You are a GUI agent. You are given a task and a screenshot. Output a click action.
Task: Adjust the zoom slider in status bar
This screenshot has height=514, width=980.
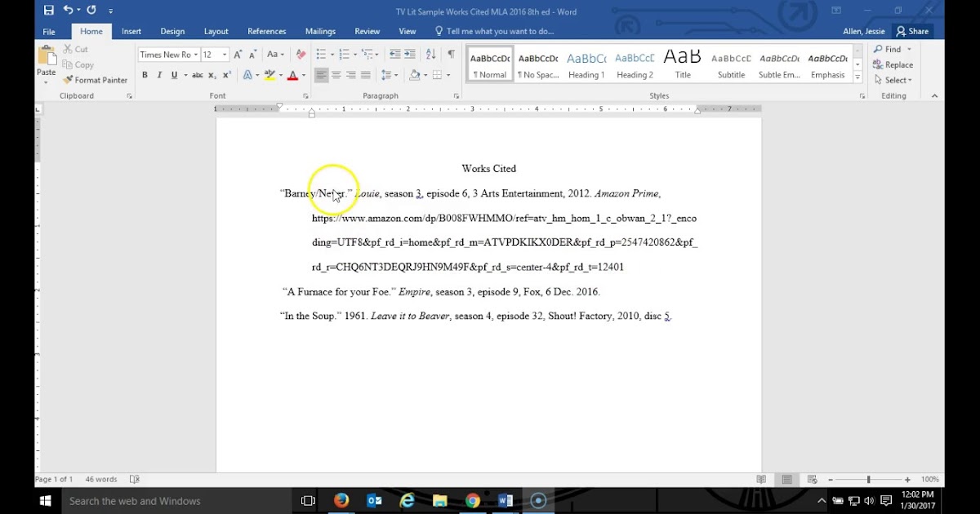(x=869, y=480)
